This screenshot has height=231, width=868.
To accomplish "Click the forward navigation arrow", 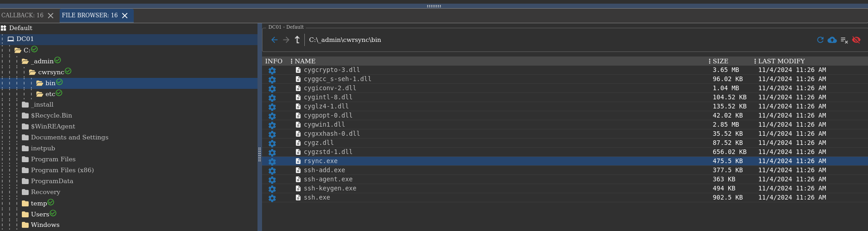I will [286, 40].
